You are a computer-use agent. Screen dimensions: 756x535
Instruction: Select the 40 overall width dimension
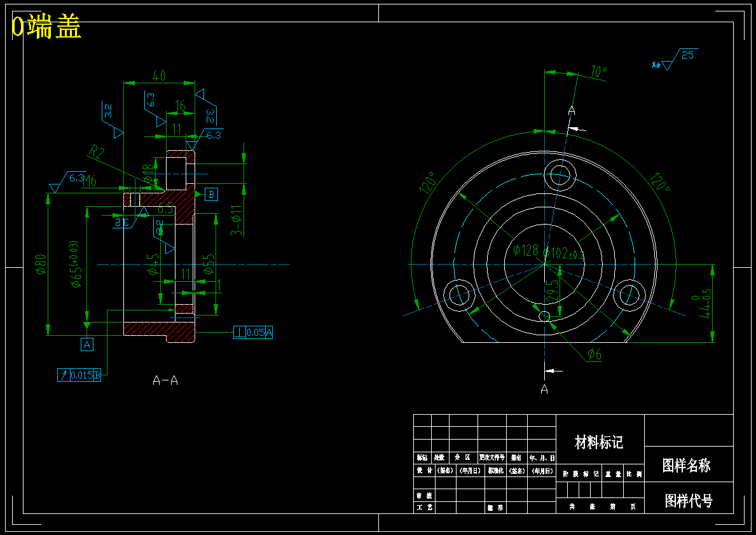(159, 76)
